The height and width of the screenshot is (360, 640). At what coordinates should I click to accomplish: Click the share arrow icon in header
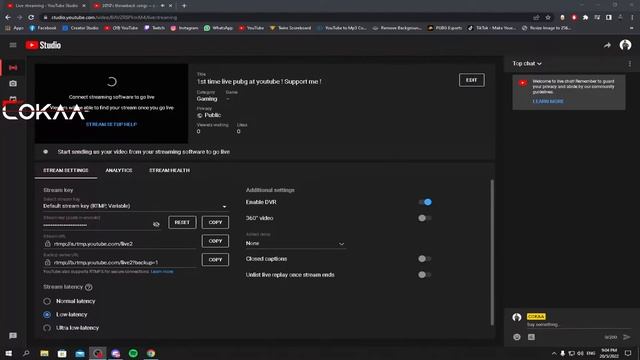(x=607, y=45)
